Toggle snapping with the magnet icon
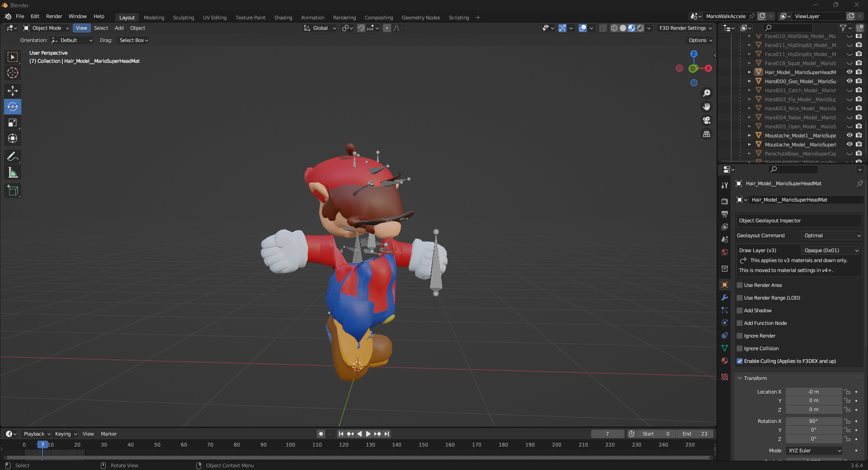 (361, 28)
